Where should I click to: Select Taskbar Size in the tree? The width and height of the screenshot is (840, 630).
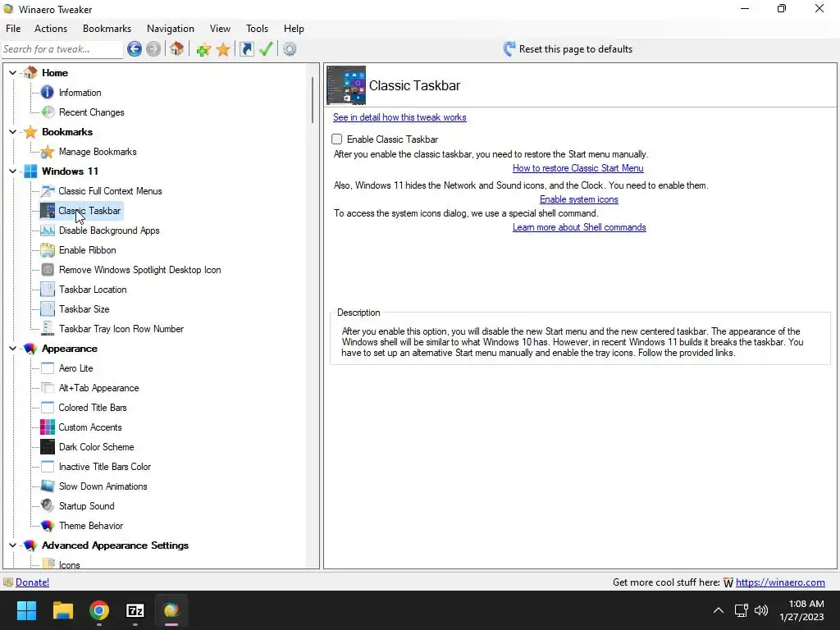pyautogui.click(x=84, y=309)
